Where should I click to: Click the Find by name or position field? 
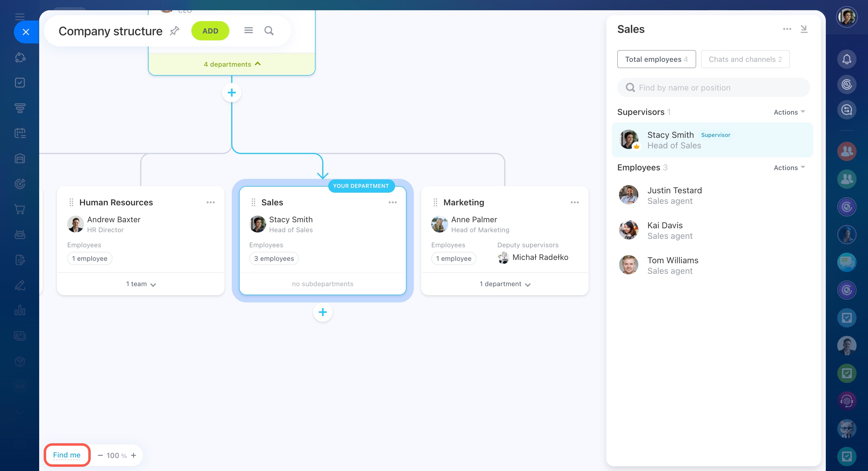pos(713,88)
